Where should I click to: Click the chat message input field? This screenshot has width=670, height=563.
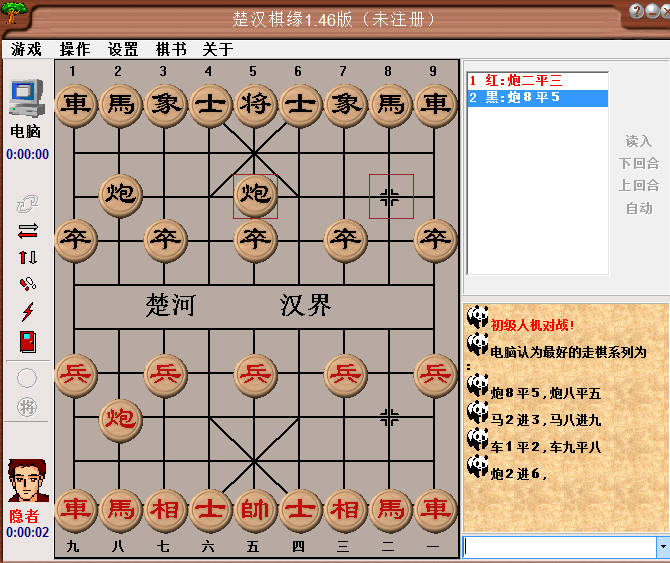coord(558,547)
